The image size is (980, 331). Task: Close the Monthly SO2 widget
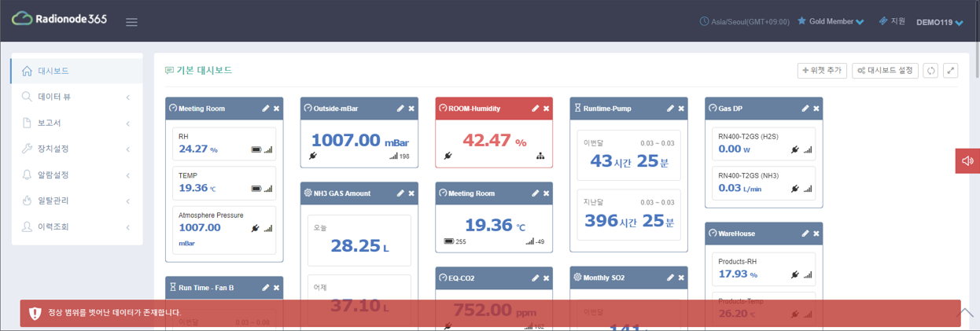point(681,278)
